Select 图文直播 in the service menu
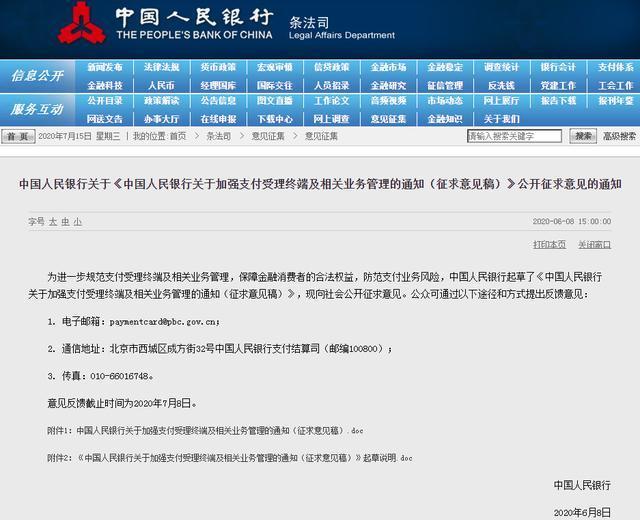Image resolution: width=640 pixels, height=520 pixels. tap(275, 100)
